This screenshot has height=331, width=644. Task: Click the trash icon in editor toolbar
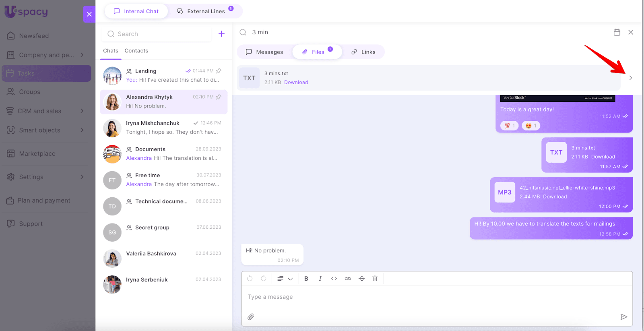coord(375,279)
